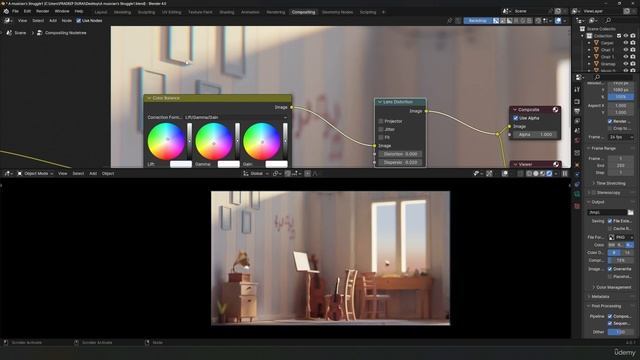Open node editor type selector icon
Screen dimensions: 640x360
7,20
